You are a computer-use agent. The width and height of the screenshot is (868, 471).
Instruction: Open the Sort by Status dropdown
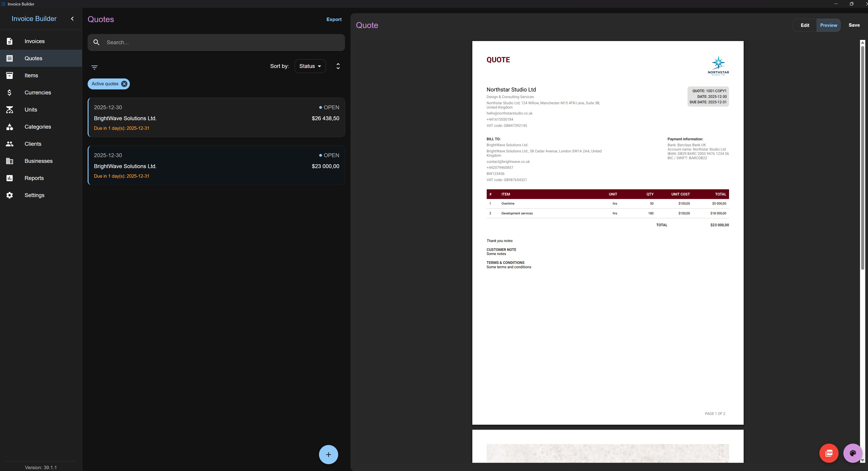click(310, 66)
